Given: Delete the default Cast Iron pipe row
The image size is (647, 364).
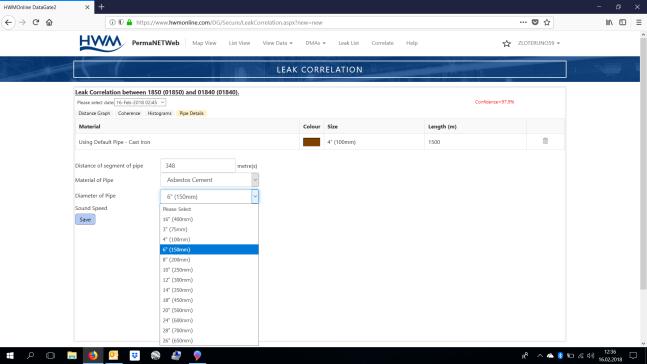Looking at the screenshot, I should pos(545,141).
